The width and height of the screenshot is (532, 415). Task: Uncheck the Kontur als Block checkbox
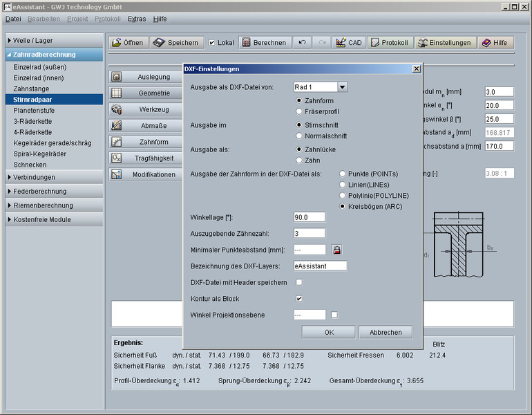click(299, 299)
